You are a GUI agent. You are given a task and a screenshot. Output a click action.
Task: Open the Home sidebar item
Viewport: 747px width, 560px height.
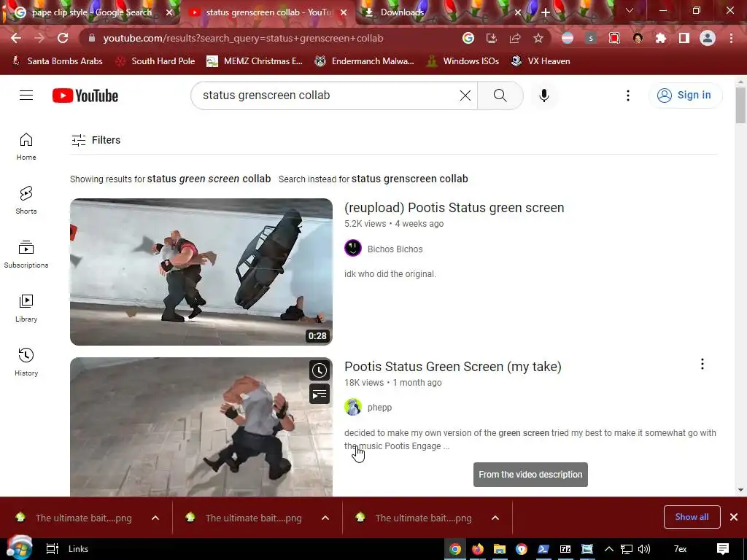[26, 146]
